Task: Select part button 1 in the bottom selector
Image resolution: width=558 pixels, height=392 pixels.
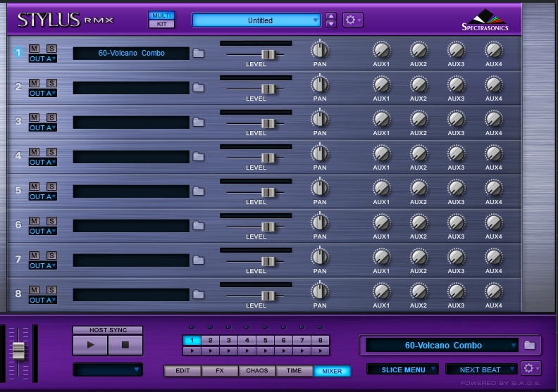Action: [192, 340]
